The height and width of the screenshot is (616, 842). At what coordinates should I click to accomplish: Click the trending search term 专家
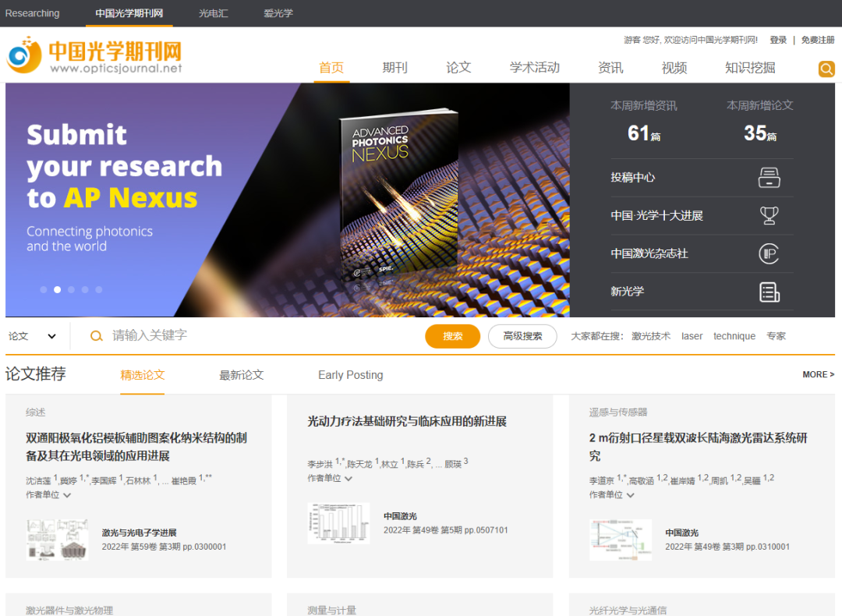click(776, 336)
